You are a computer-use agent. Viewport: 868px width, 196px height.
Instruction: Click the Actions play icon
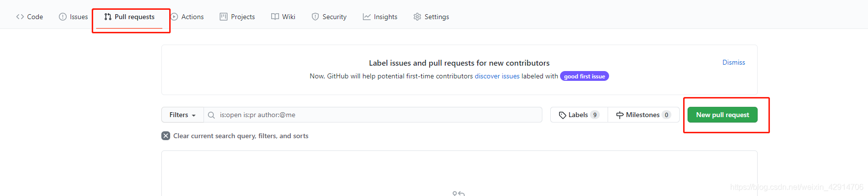pos(174,17)
